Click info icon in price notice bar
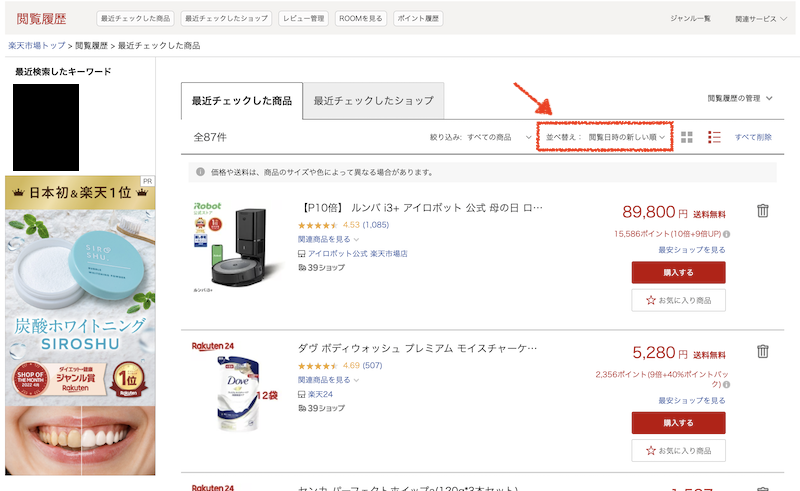The width and height of the screenshot is (800, 491). 201,172
